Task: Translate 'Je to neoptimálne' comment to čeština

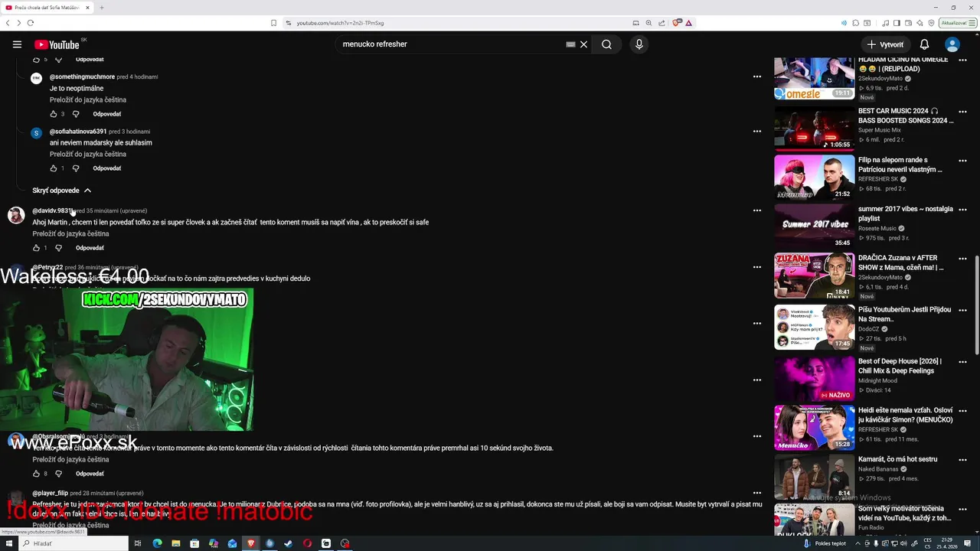Action: click(x=88, y=100)
